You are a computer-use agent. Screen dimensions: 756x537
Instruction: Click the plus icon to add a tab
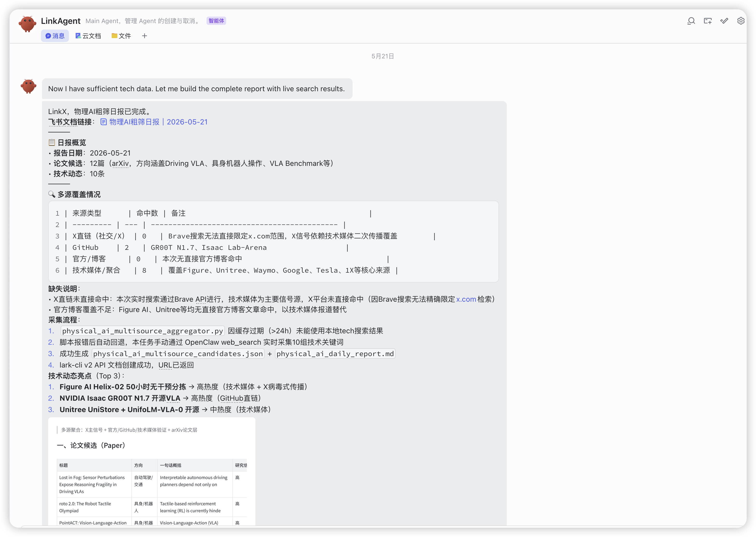coord(145,36)
